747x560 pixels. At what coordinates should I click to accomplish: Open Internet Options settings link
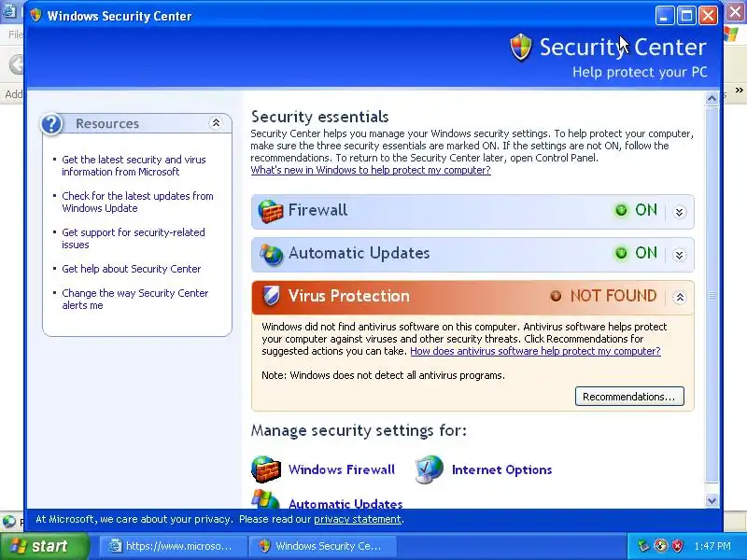point(501,469)
